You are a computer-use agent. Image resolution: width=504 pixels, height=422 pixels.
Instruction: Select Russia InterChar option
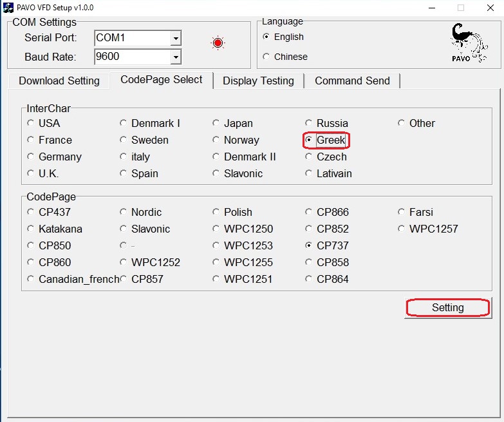pyautogui.click(x=326, y=123)
